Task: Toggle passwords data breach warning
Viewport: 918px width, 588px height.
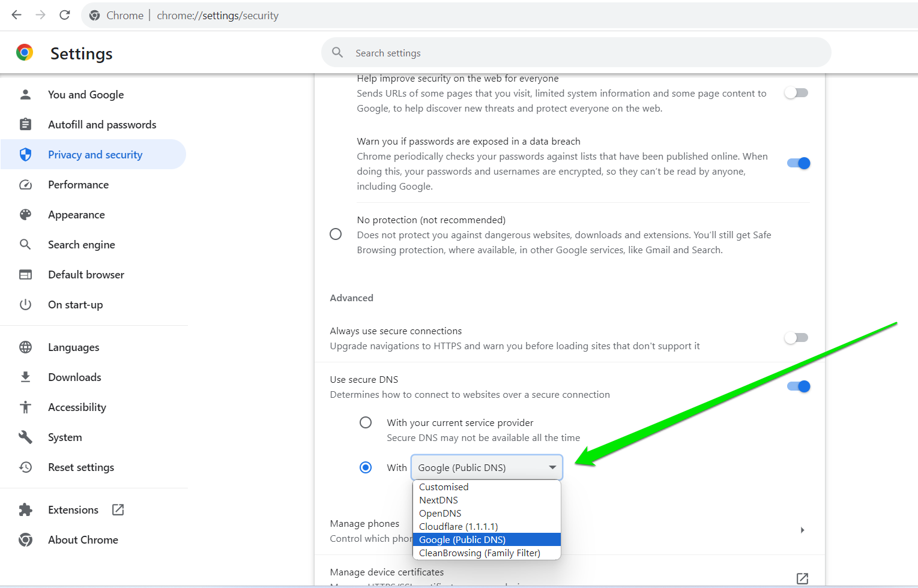Action: click(799, 163)
